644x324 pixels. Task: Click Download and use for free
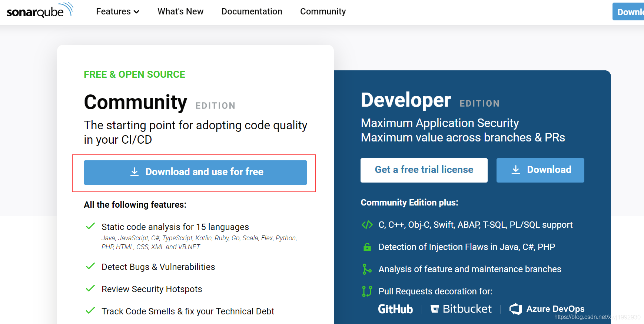point(195,172)
